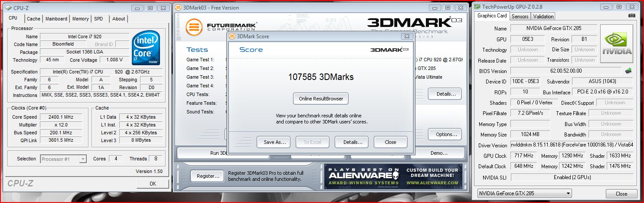
Task: Click the 107585 3DMarks score text
Action: [321, 77]
